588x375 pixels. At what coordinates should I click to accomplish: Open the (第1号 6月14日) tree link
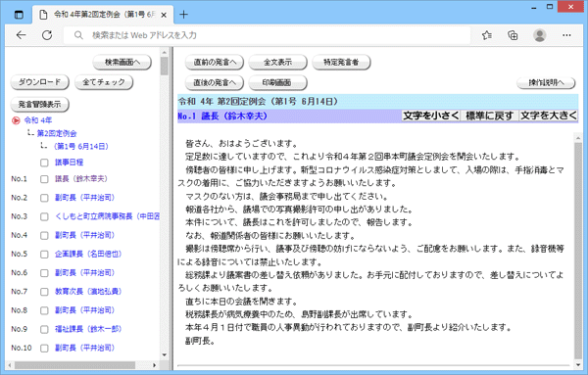click(x=81, y=147)
